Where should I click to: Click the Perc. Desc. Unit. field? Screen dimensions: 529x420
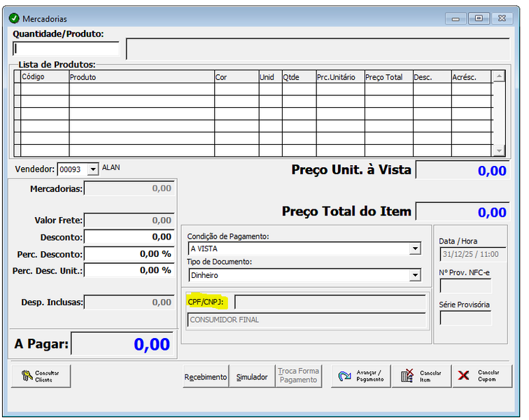(129, 270)
